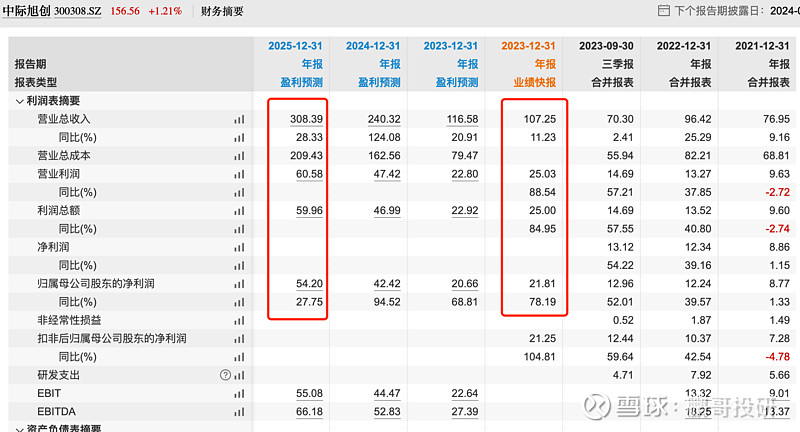Open forecast net profit value 42.42

(x=387, y=284)
